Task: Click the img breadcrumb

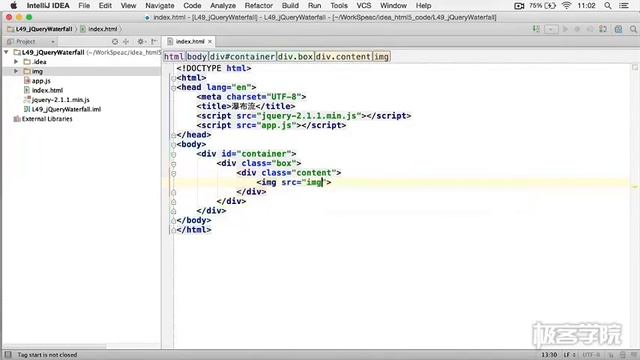Action: click(381, 57)
